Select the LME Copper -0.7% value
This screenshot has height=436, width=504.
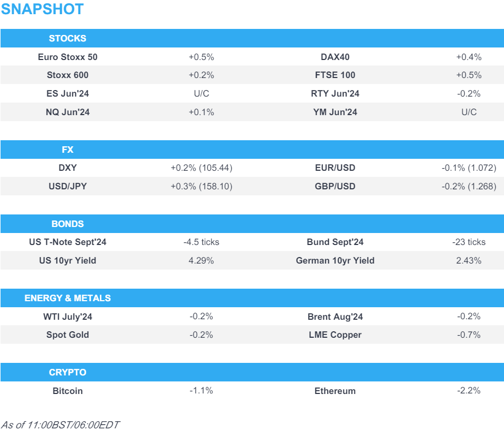(x=469, y=335)
